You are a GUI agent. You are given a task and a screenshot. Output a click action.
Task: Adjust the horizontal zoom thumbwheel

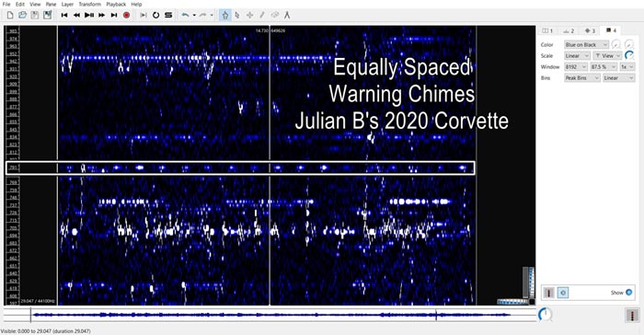click(x=513, y=302)
